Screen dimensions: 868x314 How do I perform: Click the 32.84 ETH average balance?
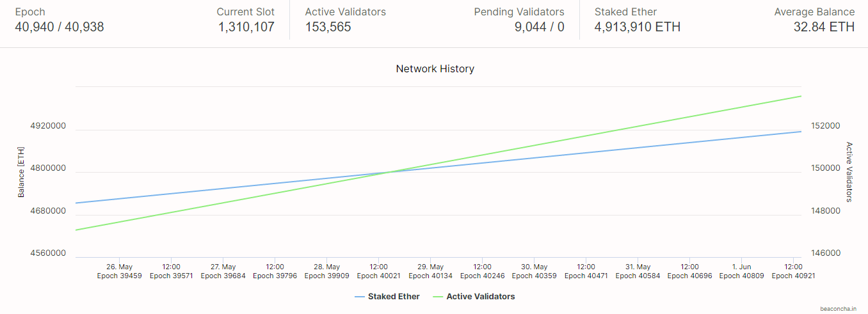point(824,27)
